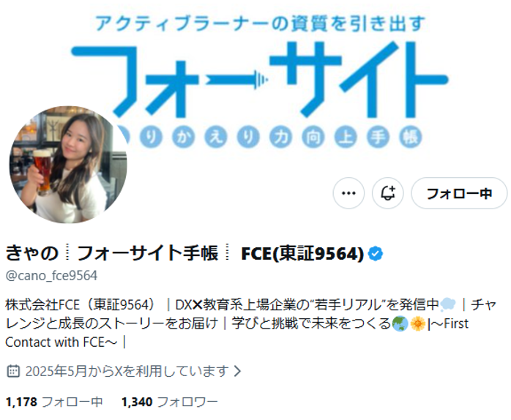The height and width of the screenshot is (420, 511).
Task: Click the cloud emoji after 発信中
Action: pos(448,304)
